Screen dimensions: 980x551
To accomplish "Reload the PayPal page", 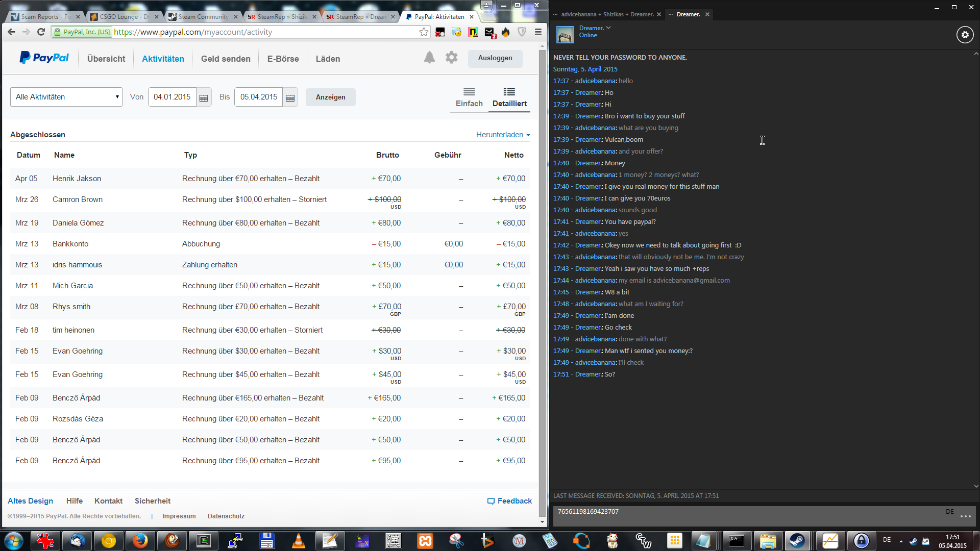I will coord(41,32).
